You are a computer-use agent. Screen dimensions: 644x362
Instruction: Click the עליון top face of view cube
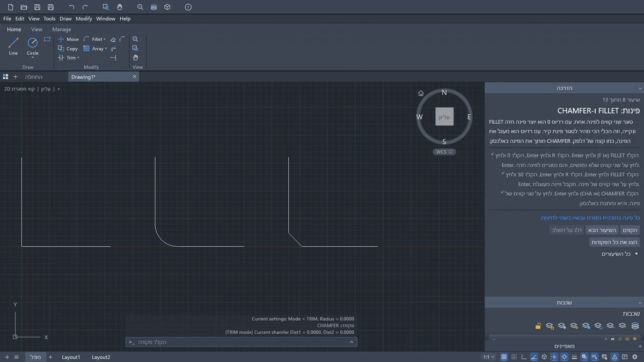click(x=444, y=116)
